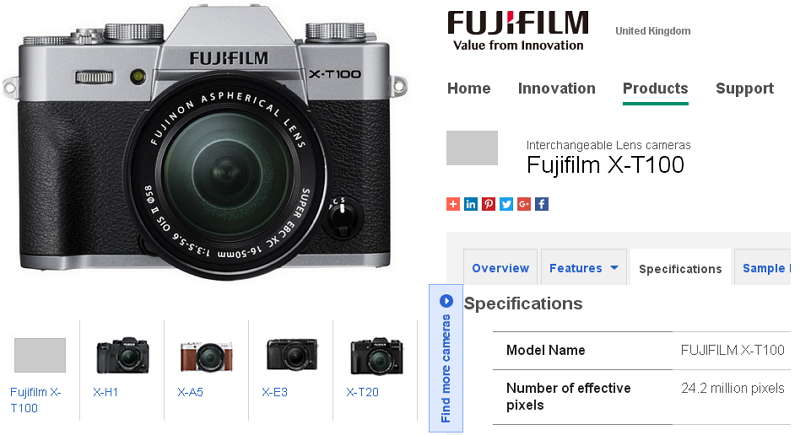Open the Innovation menu item
The image size is (800, 435).
[x=557, y=88]
